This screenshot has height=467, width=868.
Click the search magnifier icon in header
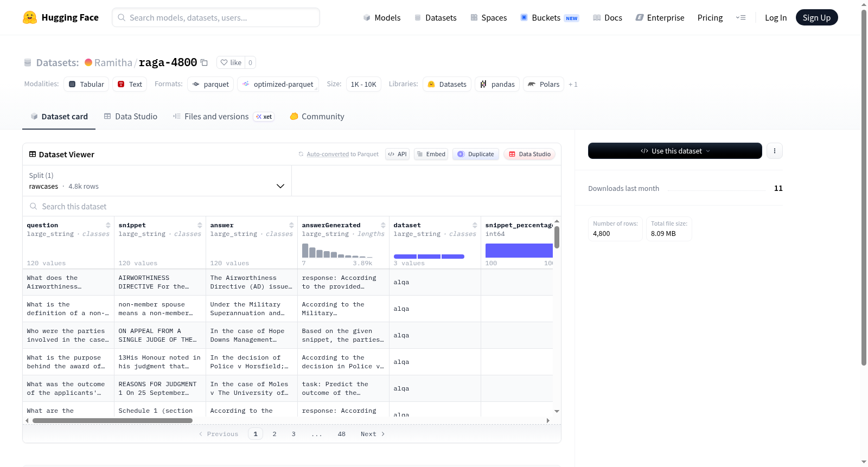(122, 17)
